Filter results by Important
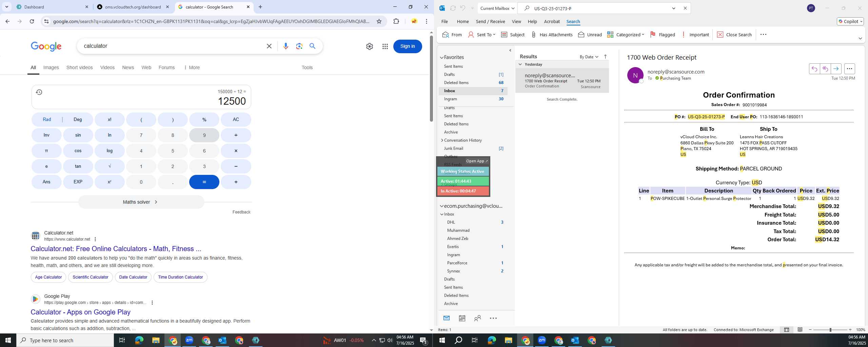 coord(695,35)
